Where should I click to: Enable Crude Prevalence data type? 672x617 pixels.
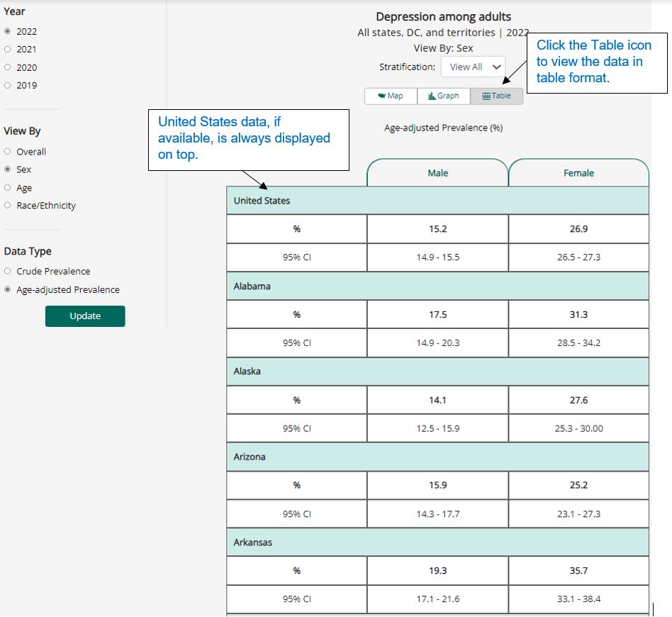point(7,271)
